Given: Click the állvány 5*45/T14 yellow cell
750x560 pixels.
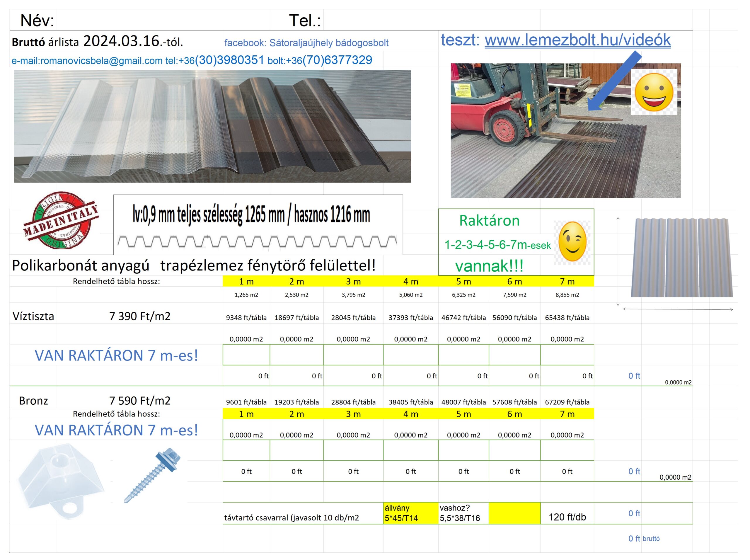Looking at the screenshot, I should click(411, 513).
